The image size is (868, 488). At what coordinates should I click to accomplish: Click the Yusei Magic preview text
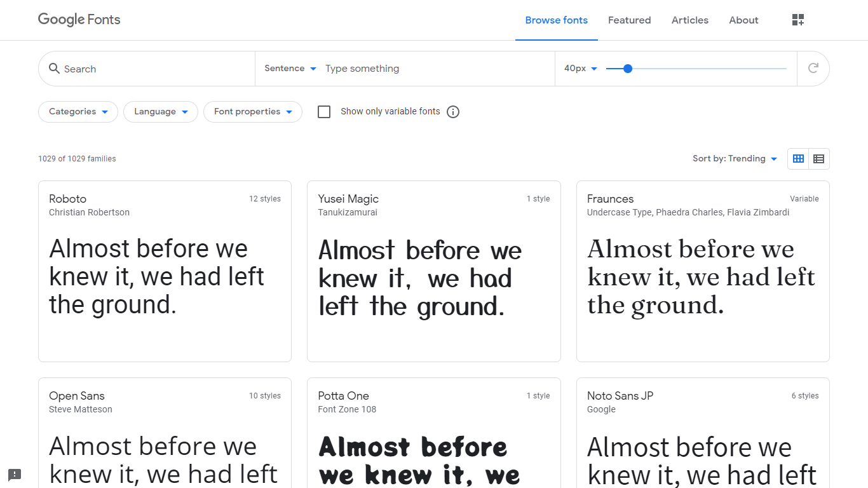tap(420, 278)
